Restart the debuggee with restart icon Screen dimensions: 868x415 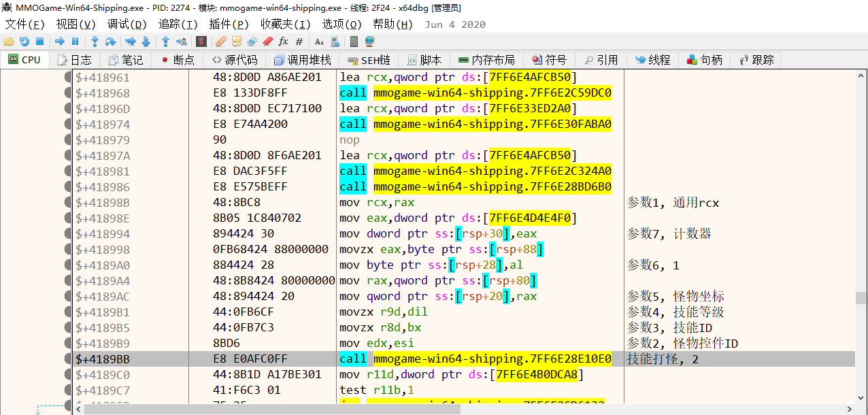point(24,41)
